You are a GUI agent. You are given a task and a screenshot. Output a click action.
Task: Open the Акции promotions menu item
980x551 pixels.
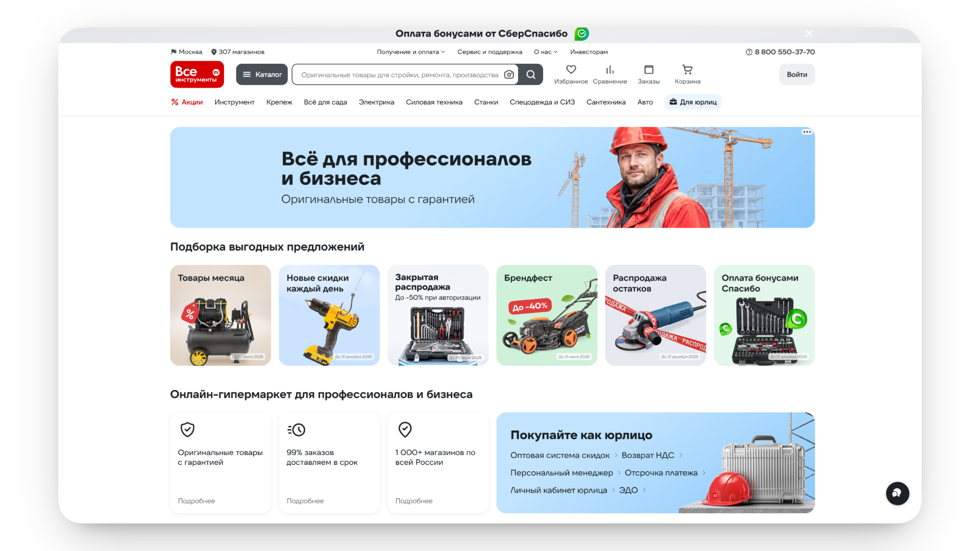click(x=187, y=102)
